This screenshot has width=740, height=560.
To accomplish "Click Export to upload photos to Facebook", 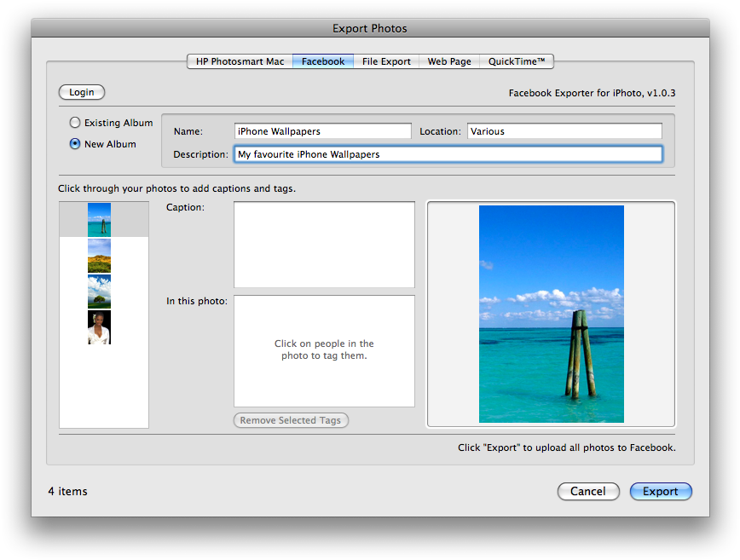I will pyautogui.click(x=661, y=491).
